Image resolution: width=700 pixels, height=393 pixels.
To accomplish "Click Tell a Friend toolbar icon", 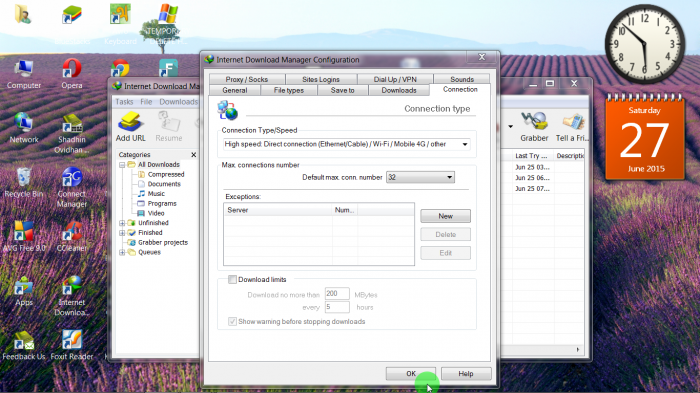I will (x=572, y=127).
